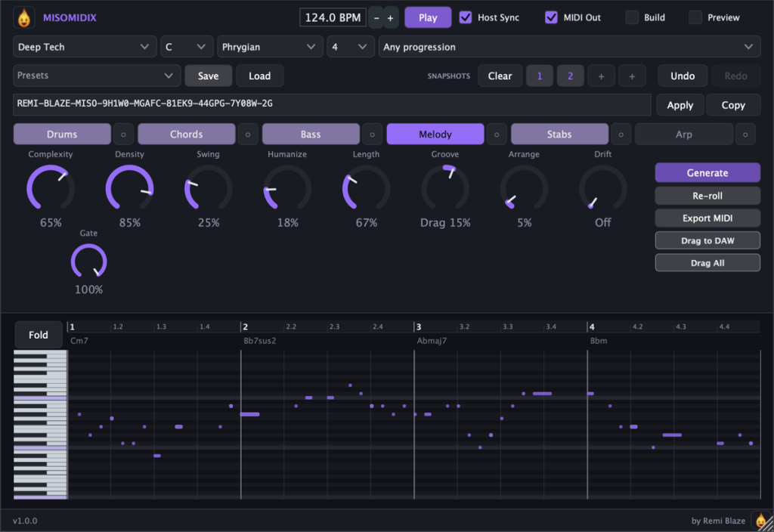Enable the Build checkbox
The height and width of the screenshot is (532, 774).
coord(632,17)
